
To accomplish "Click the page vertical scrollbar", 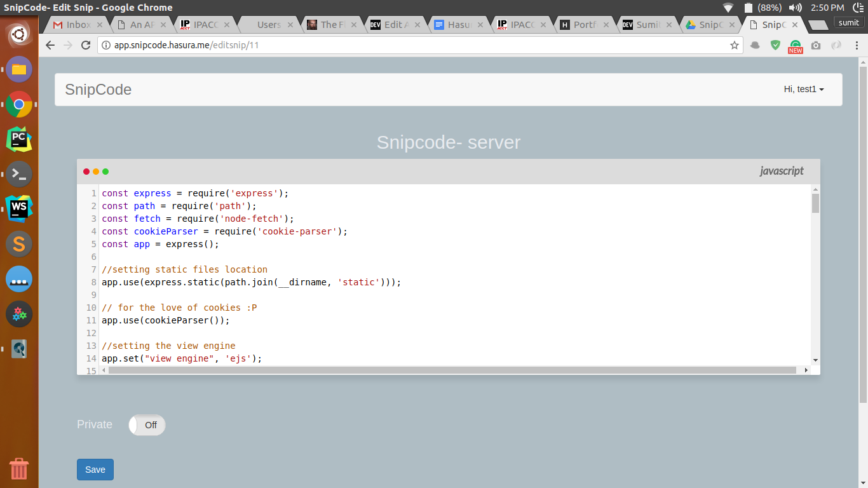I will click(x=863, y=234).
